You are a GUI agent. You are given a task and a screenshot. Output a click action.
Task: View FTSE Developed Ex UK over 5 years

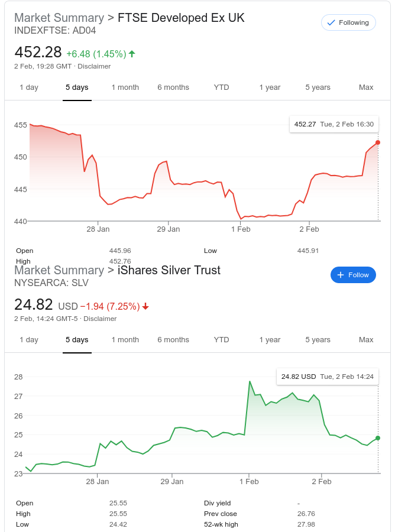tap(318, 87)
